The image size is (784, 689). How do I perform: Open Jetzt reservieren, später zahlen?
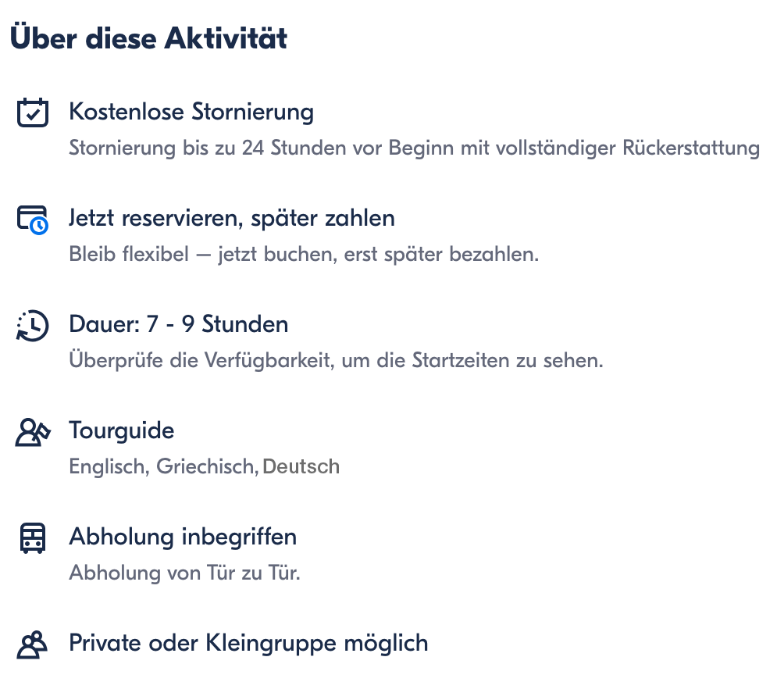(x=232, y=219)
